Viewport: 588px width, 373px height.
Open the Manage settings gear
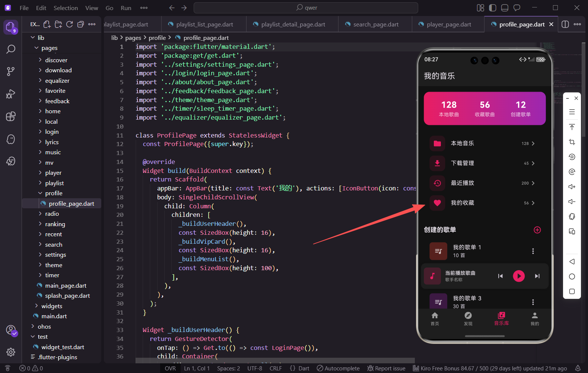click(11, 352)
